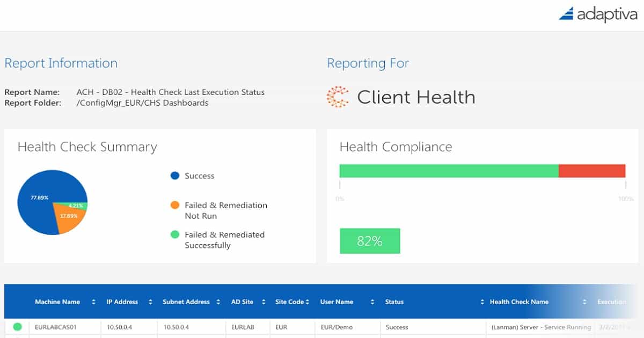Image resolution: width=644 pixels, height=338 pixels.
Task: Sort by Site Code column arrows
Action: point(308,302)
